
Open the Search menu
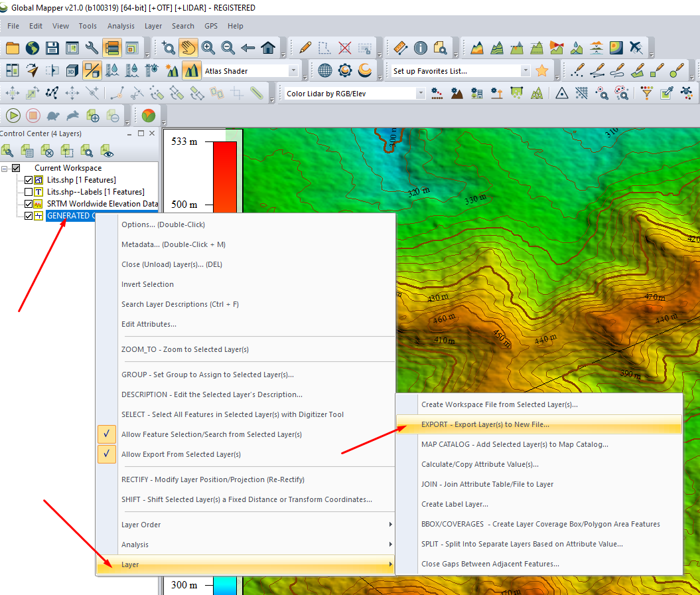[183, 26]
